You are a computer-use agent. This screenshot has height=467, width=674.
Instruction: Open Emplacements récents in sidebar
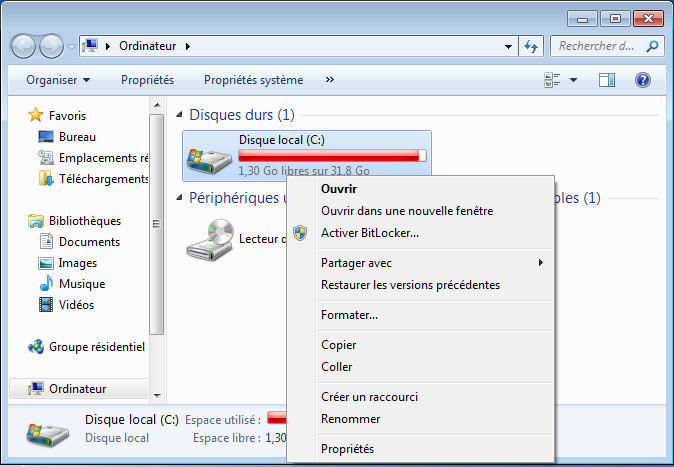pos(104,158)
